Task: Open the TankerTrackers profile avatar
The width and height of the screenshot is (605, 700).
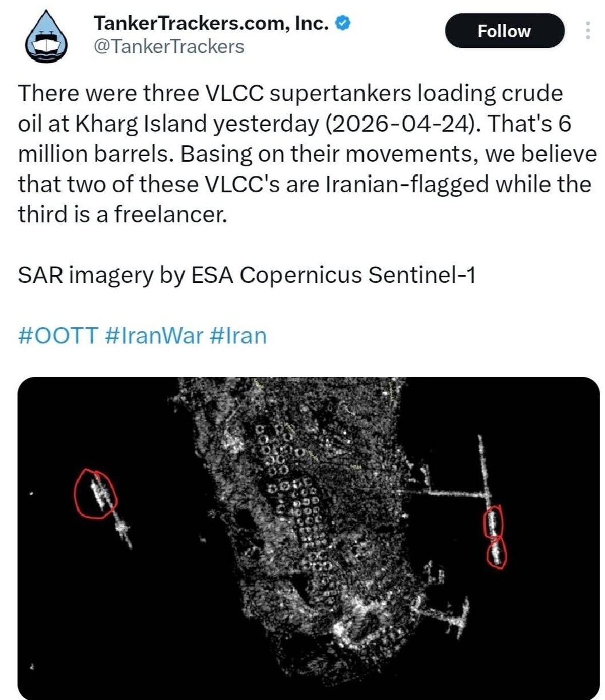Action: point(46,37)
